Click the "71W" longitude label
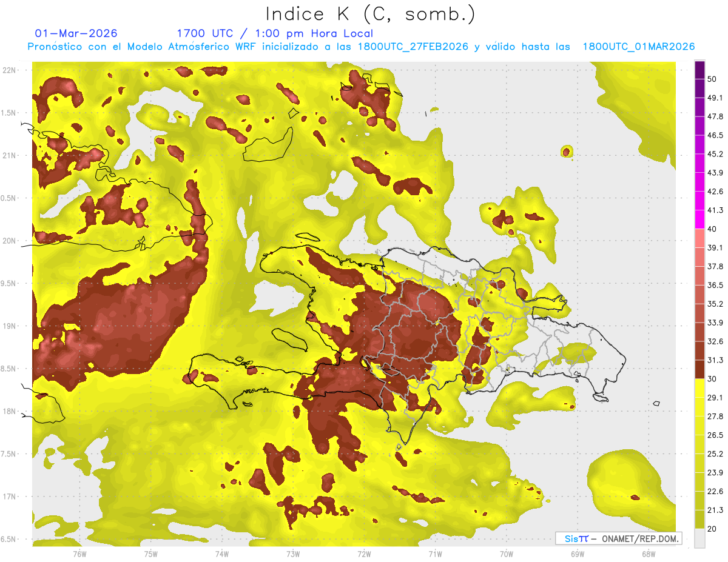728x562 pixels. (435, 554)
